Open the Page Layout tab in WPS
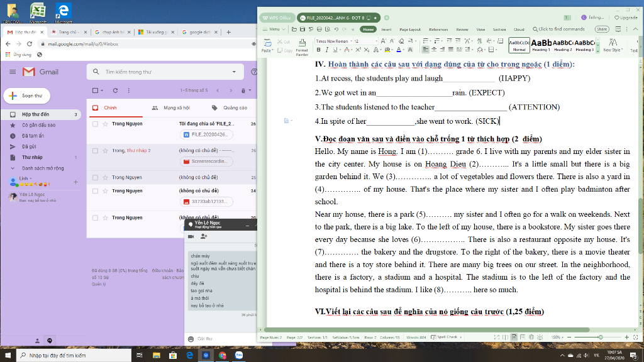 point(410,30)
